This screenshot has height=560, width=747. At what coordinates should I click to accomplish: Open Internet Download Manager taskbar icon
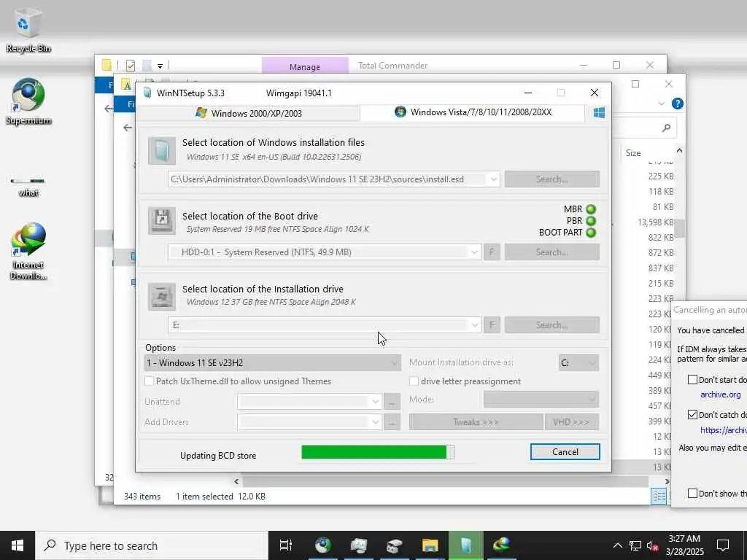501,545
